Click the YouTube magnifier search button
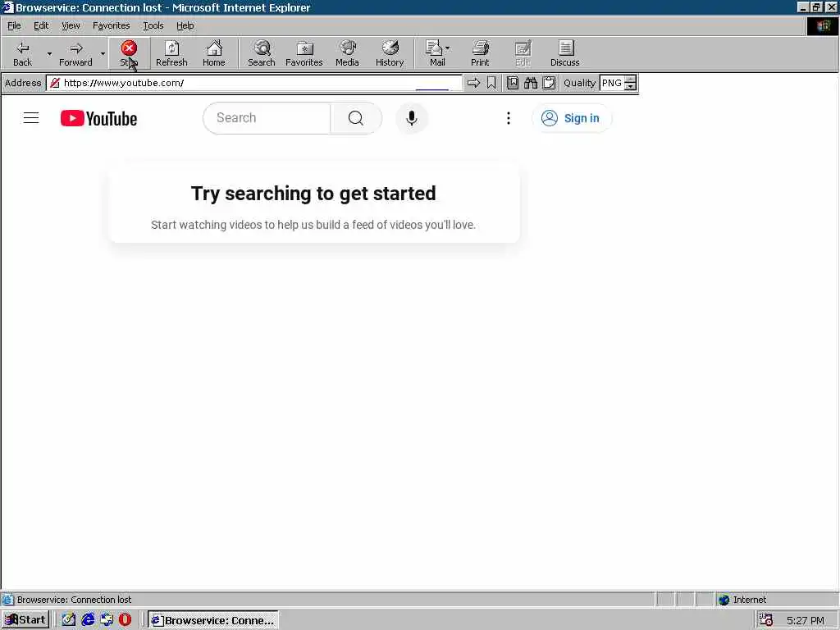840x630 pixels. [x=356, y=118]
